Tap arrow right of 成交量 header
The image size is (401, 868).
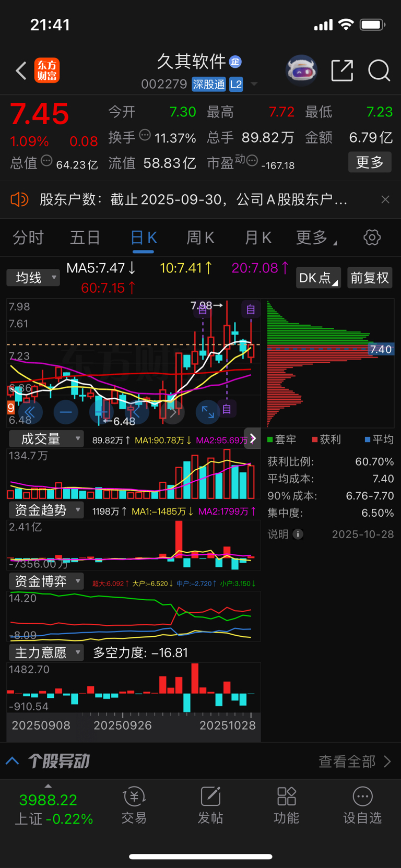tap(252, 439)
